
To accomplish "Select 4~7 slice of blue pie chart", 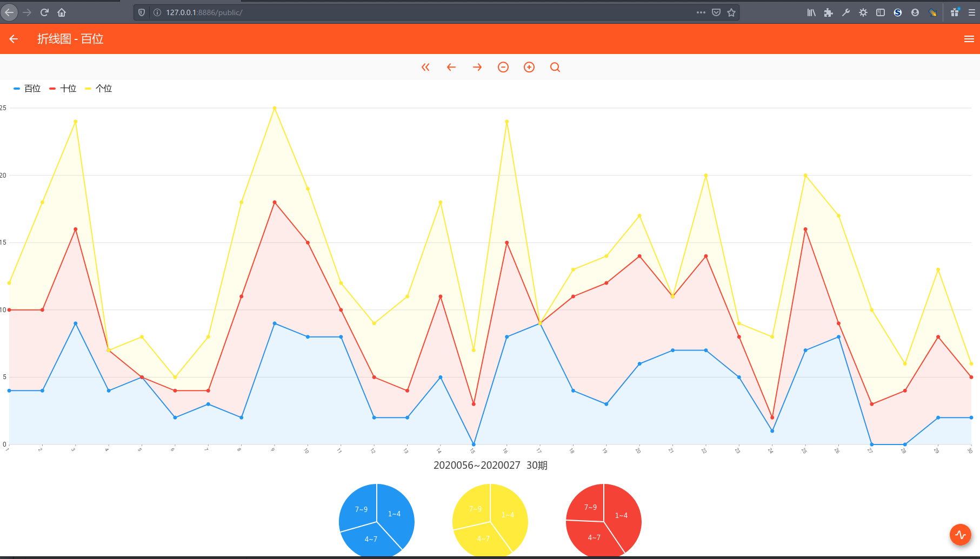I will (x=371, y=539).
